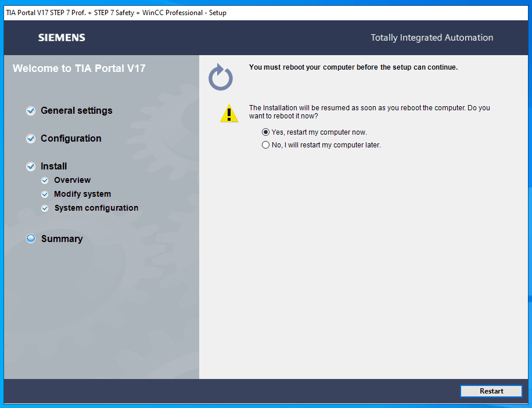This screenshot has width=532, height=408.
Task: Click the 'You must reboot your computer' message
Action: point(353,67)
